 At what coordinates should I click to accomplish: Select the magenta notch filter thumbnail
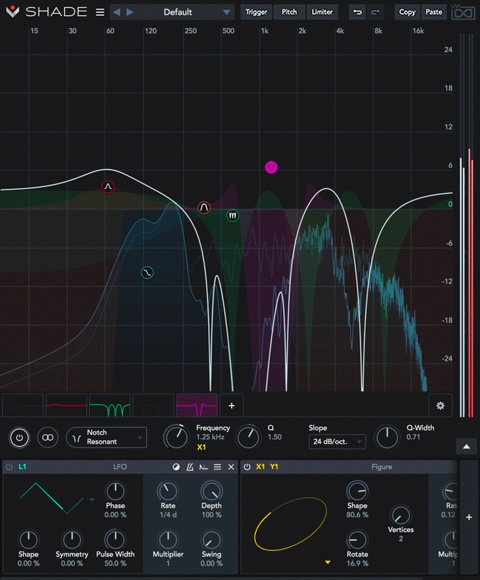click(x=197, y=406)
